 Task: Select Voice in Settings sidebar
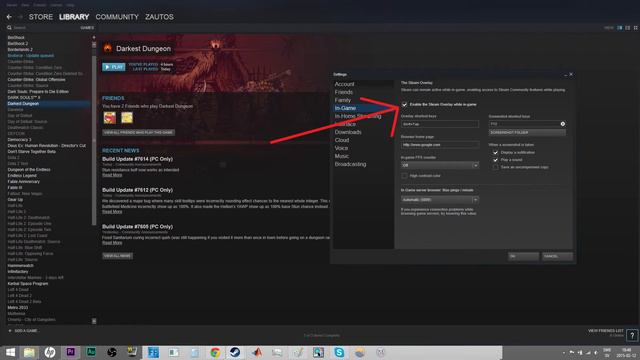click(x=341, y=148)
